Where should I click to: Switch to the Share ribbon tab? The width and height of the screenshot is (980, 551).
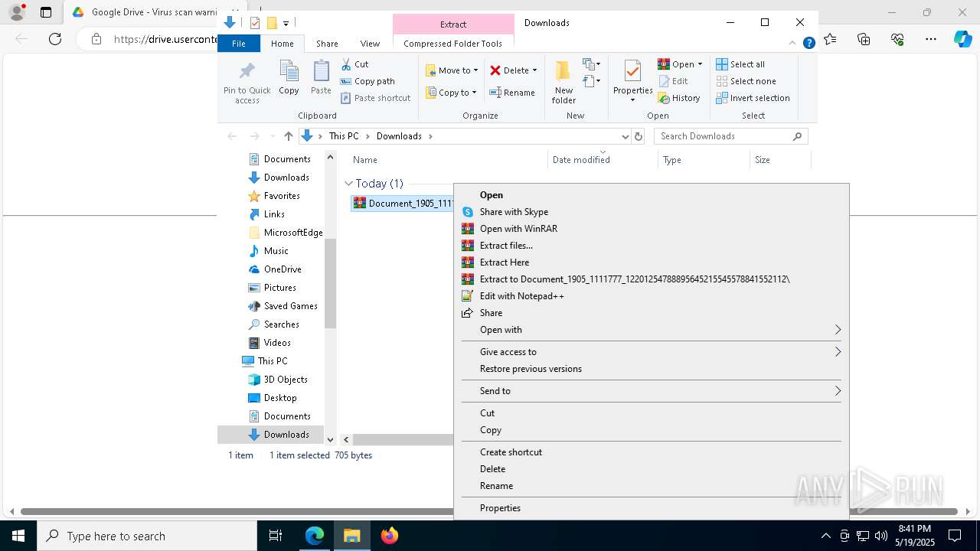click(327, 44)
